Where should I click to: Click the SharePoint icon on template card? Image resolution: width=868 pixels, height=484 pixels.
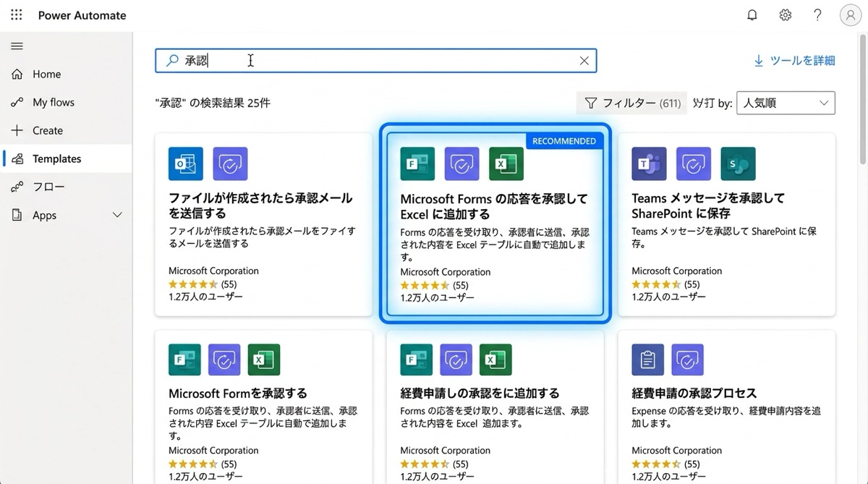[738, 164]
